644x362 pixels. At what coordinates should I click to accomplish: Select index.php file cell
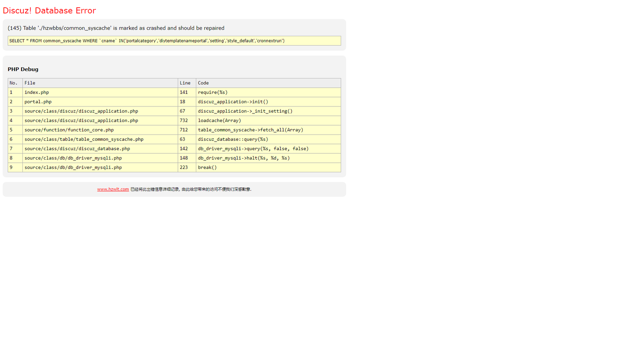100,93
